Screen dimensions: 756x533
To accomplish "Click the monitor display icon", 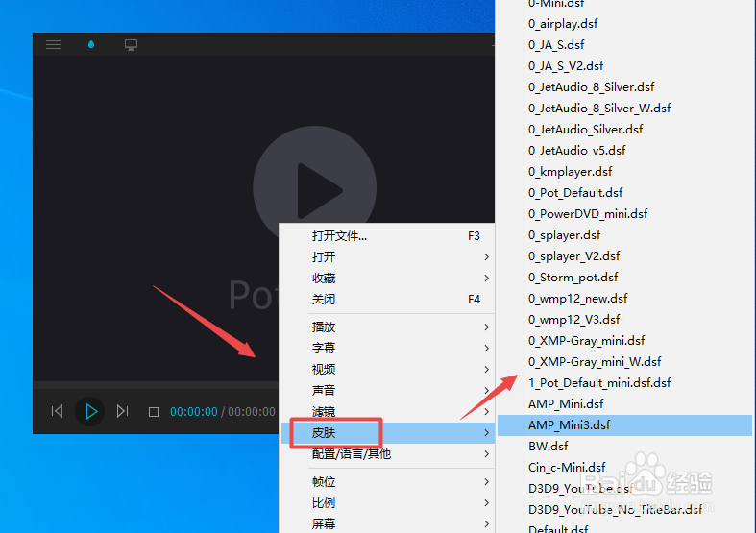I will click(131, 45).
